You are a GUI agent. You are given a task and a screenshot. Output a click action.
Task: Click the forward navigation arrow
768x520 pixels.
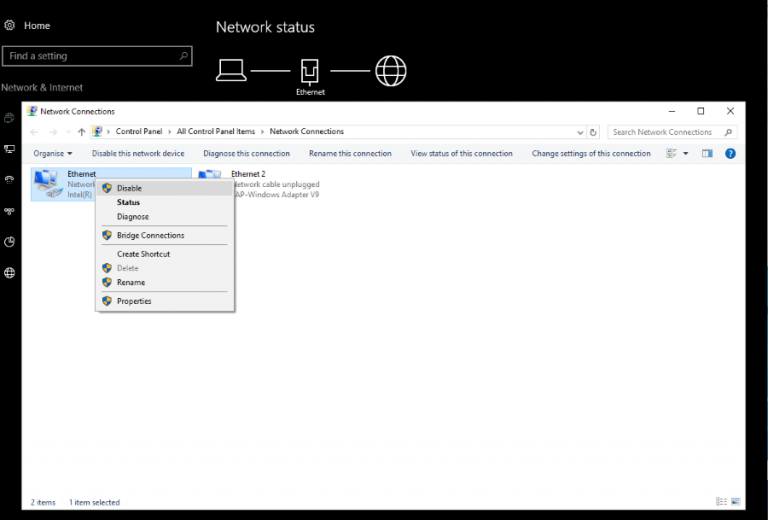(53, 132)
